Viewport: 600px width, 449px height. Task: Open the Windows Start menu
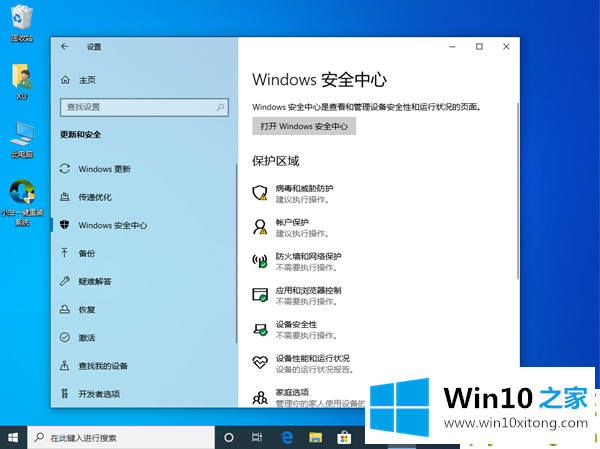click(14, 437)
